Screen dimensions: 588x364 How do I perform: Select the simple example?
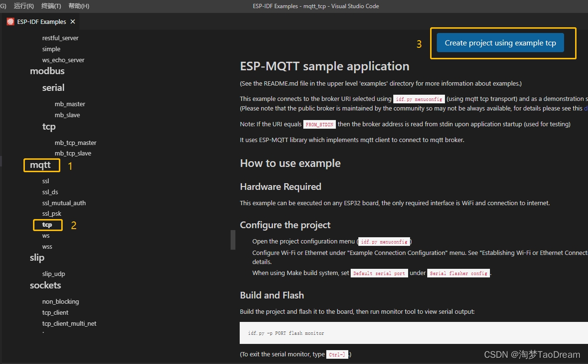51,49
